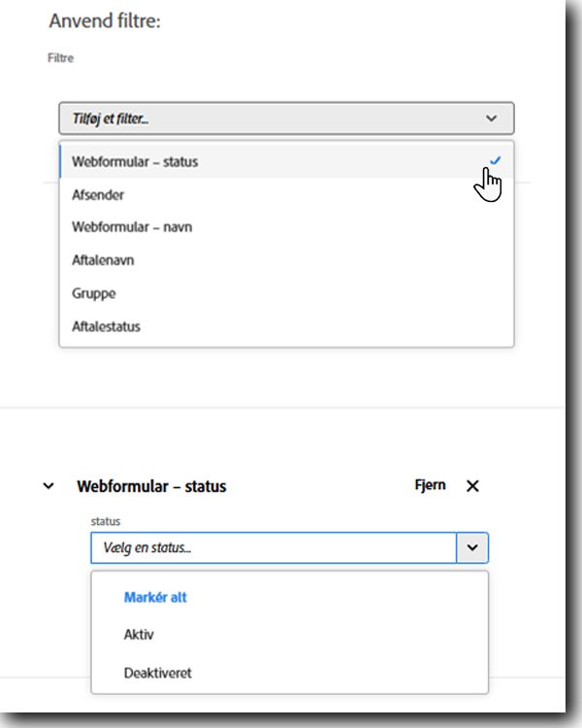Screen dimensions: 582x728
Task: Click the 'Fjern' remove button
Action: 430,485
